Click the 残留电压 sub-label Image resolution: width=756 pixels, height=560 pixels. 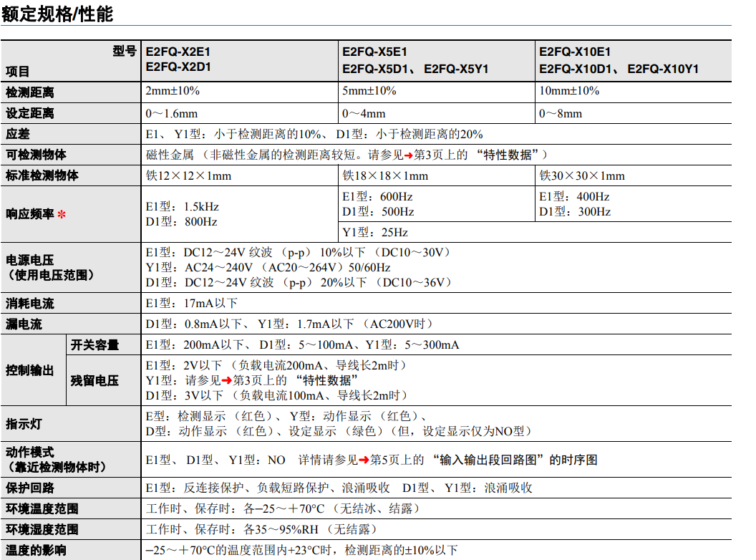94,380
